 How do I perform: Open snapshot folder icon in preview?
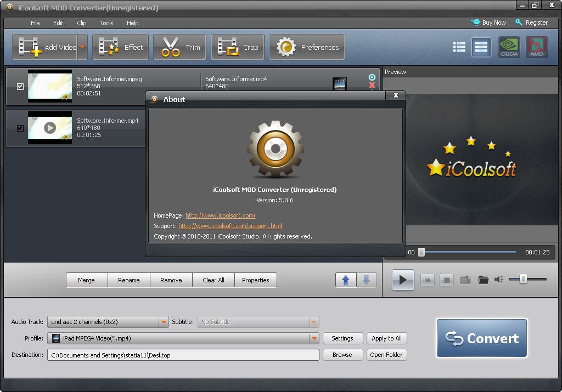[x=483, y=280]
